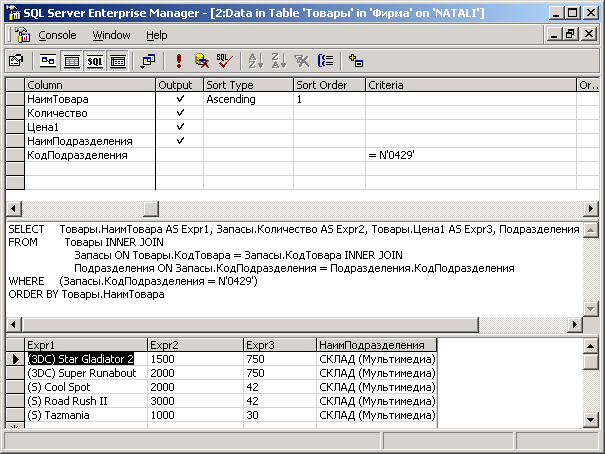Select the Количество column cell
The height and width of the screenshot is (454, 605).
[90, 113]
